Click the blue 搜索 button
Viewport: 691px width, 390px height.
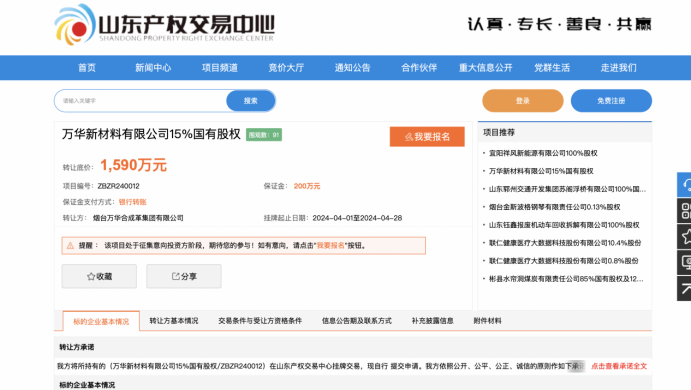[251, 101]
